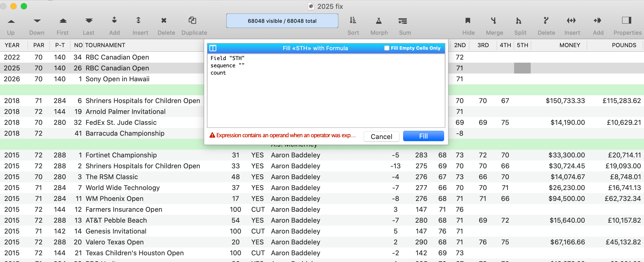The width and height of the screenshot is (644, 262).
Task: Click inside the formula text editor
Action: tap(326, 98)
